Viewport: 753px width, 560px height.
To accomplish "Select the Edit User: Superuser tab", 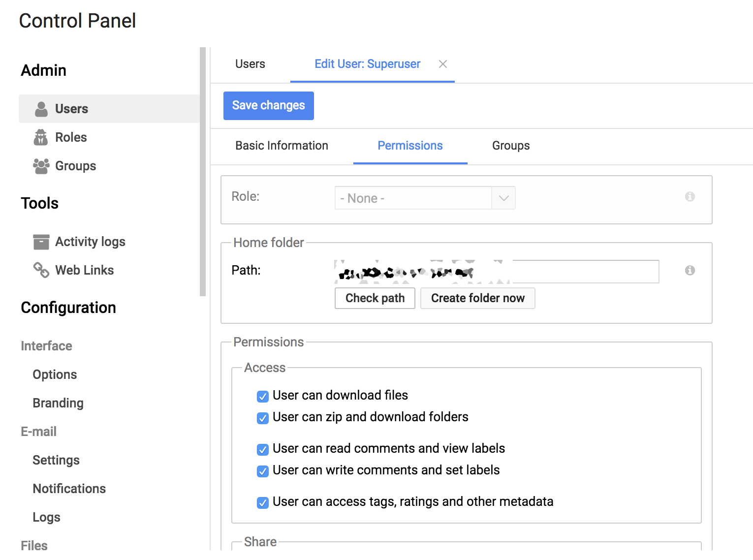I will 368,64.
